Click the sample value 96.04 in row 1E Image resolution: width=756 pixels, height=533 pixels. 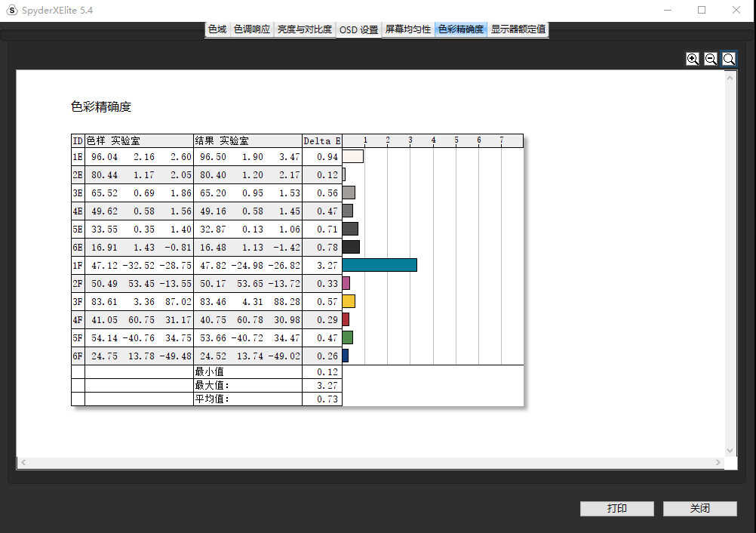pos(104,157)
